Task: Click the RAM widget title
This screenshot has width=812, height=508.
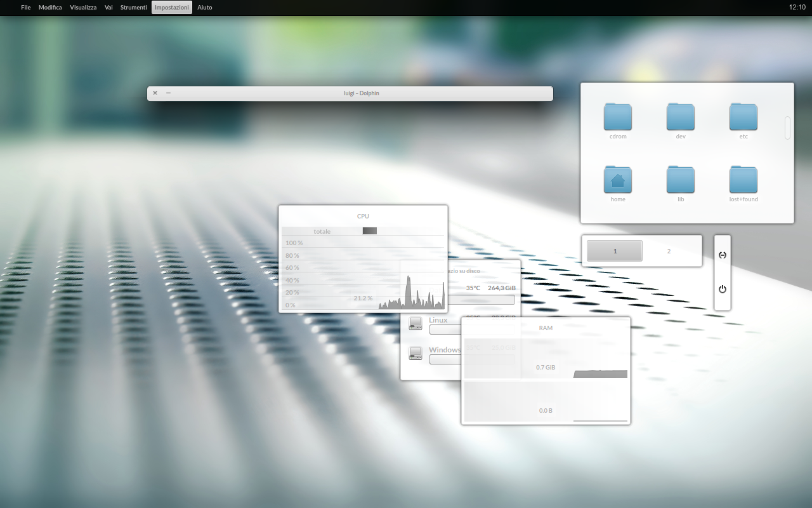Action: point(546,328)
